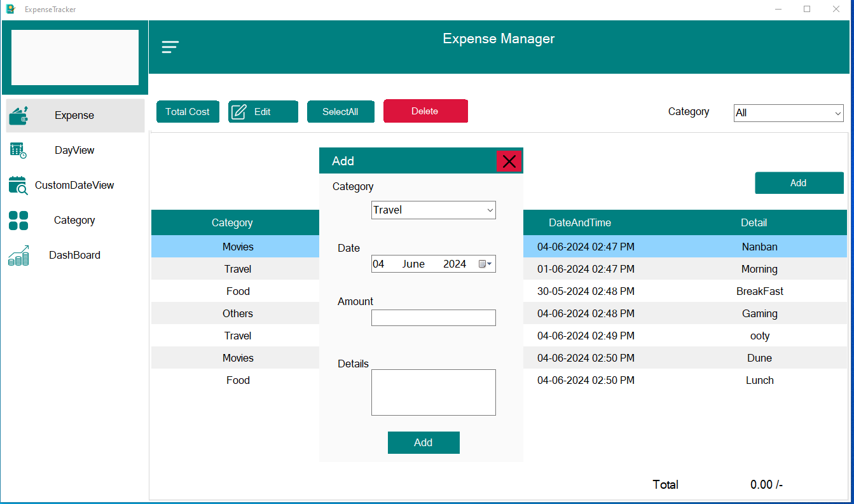
Task: Click the CustomDateView calendar search icon
Action: coord(18,185)
